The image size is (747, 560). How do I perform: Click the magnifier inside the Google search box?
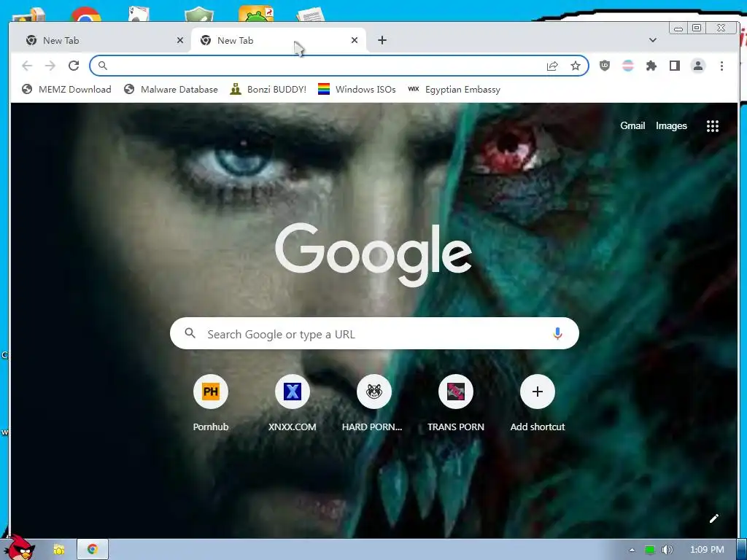click(x=190, y=333)
